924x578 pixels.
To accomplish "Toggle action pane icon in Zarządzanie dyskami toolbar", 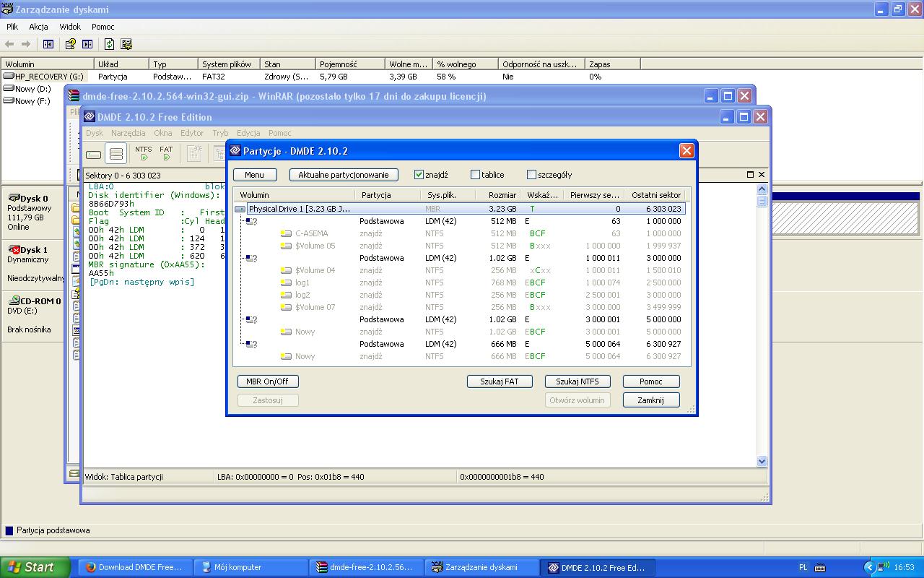I will point(87,44).
